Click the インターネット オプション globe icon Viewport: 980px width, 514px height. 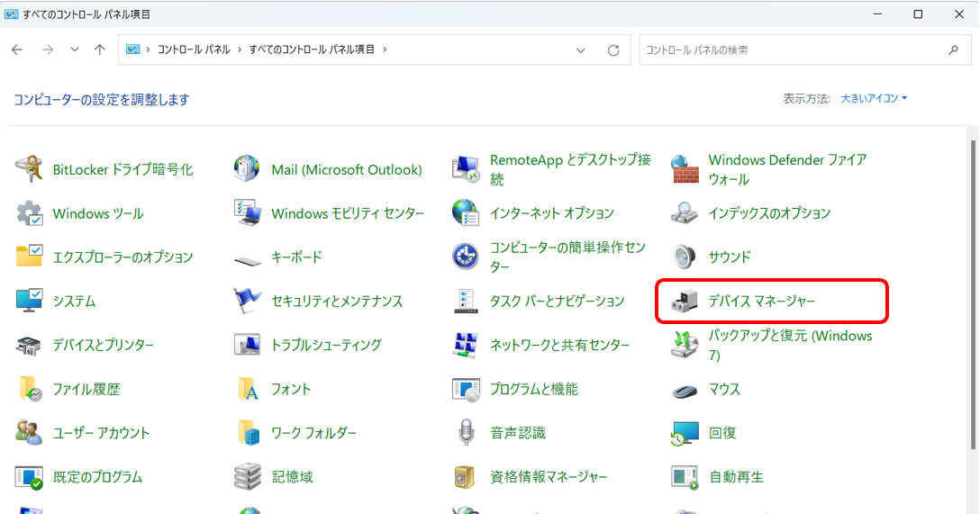pos(466,213)
